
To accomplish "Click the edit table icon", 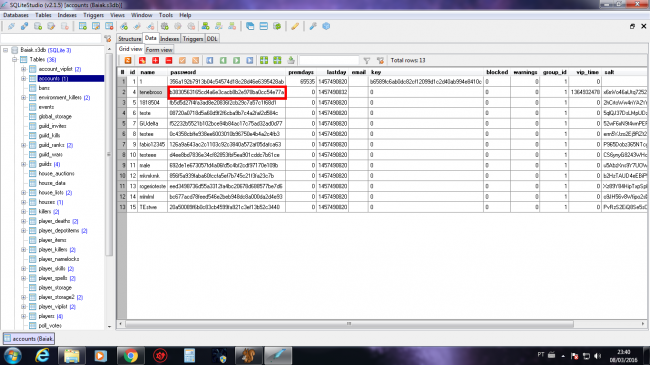I will pos(96,26).
